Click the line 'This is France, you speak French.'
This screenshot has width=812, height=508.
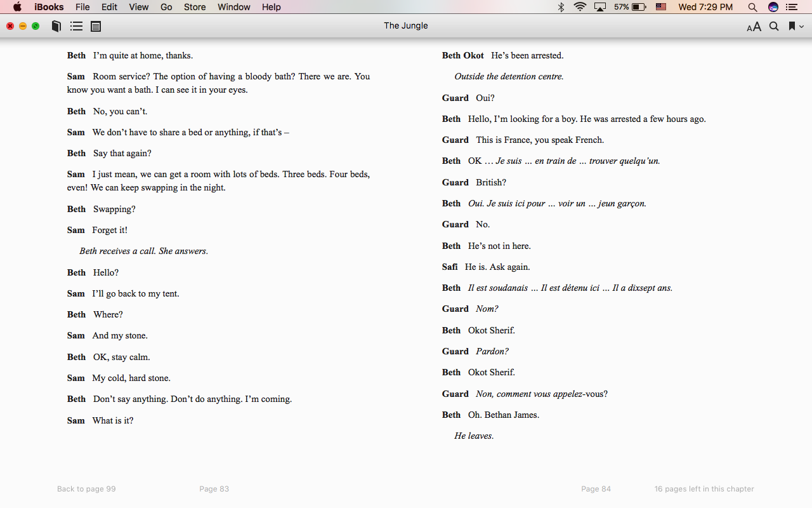540,140
